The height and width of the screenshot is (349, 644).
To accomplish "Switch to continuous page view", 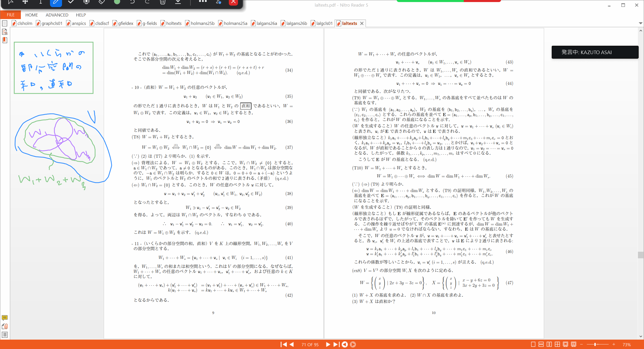I will [x=541, y=344].
